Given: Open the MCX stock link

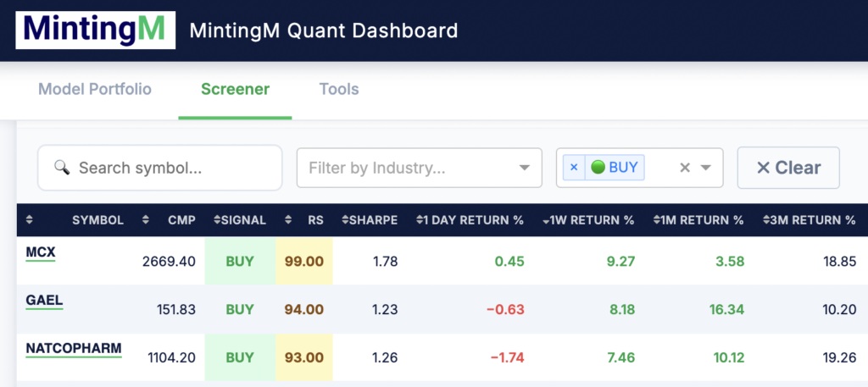Looking at the screenshot, I should (x=41, y=252).
